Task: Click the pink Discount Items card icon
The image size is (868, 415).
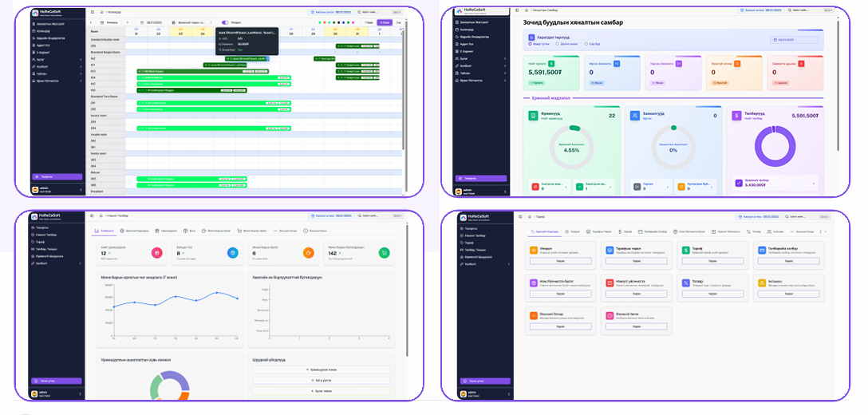Action: tap(609, 315)
